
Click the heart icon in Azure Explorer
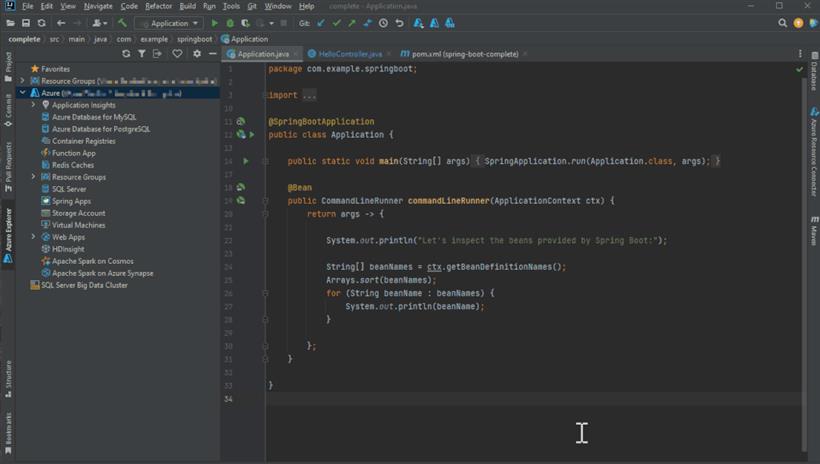click(177, 53)
